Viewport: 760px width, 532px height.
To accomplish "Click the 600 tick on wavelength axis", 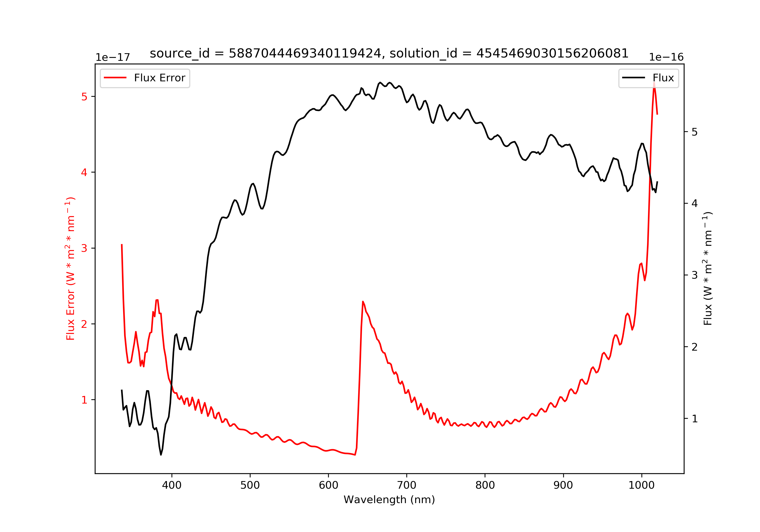I will [x=328, y=485].
